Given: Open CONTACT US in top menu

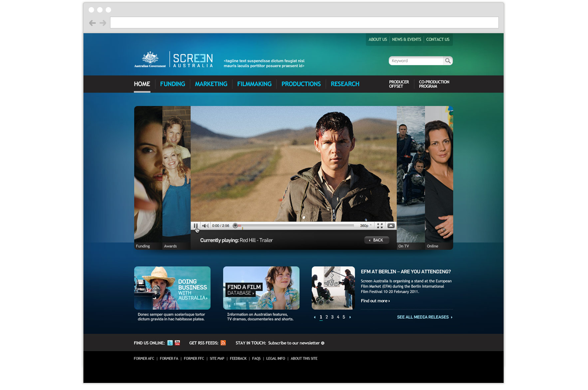Looking at the screenshot, I should tap(438, 39).
